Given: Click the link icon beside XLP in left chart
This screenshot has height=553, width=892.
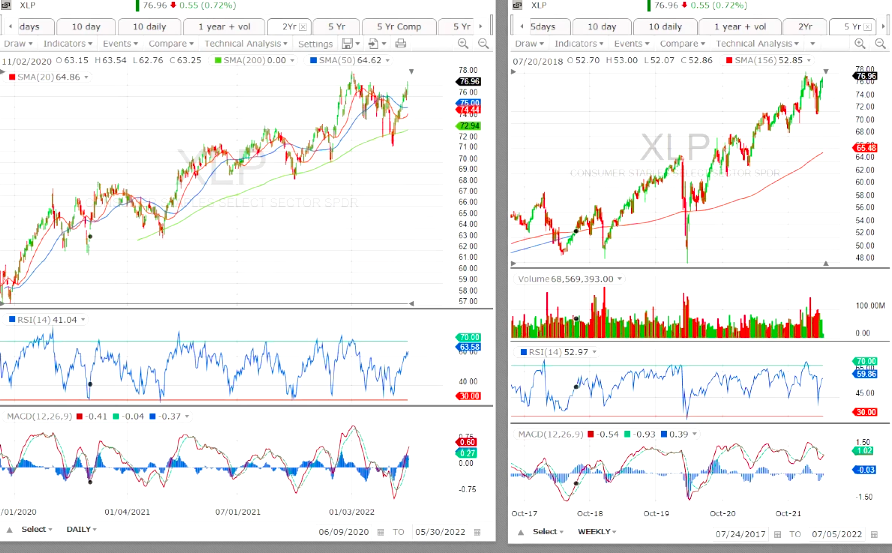Looking at the screenshot, I should coord(7,5).
